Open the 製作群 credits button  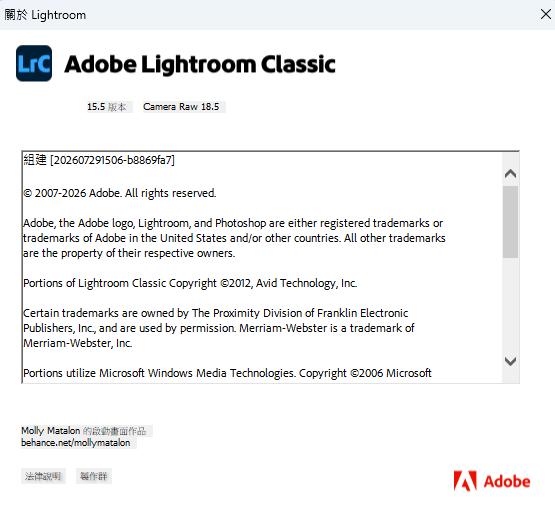click(x=94, y=476)
